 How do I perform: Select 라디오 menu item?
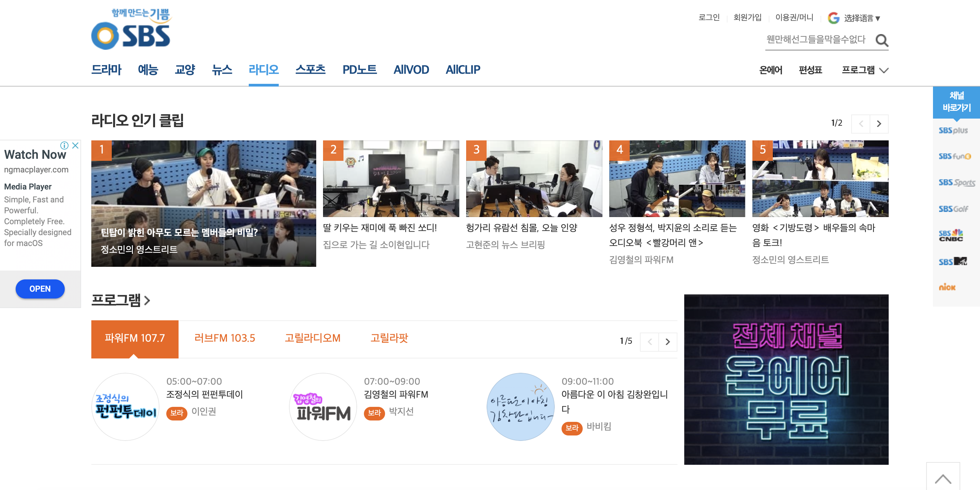263,70
